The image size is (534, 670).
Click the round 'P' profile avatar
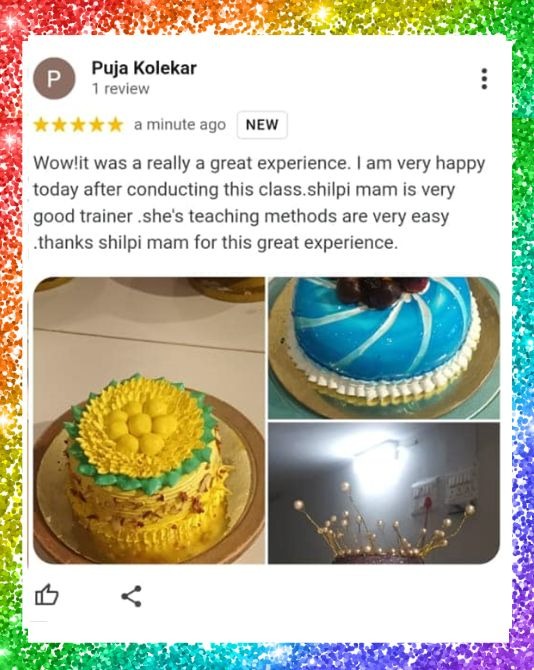click(54, 79)
